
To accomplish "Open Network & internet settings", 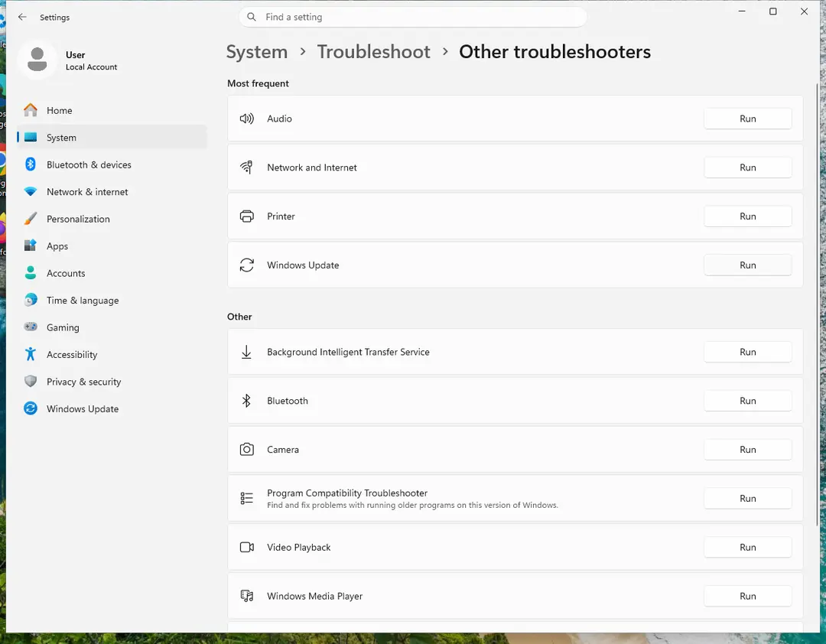I will tap(112, 192).
